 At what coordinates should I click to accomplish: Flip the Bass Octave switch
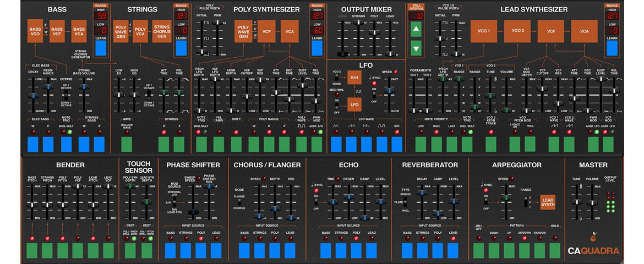66,96
